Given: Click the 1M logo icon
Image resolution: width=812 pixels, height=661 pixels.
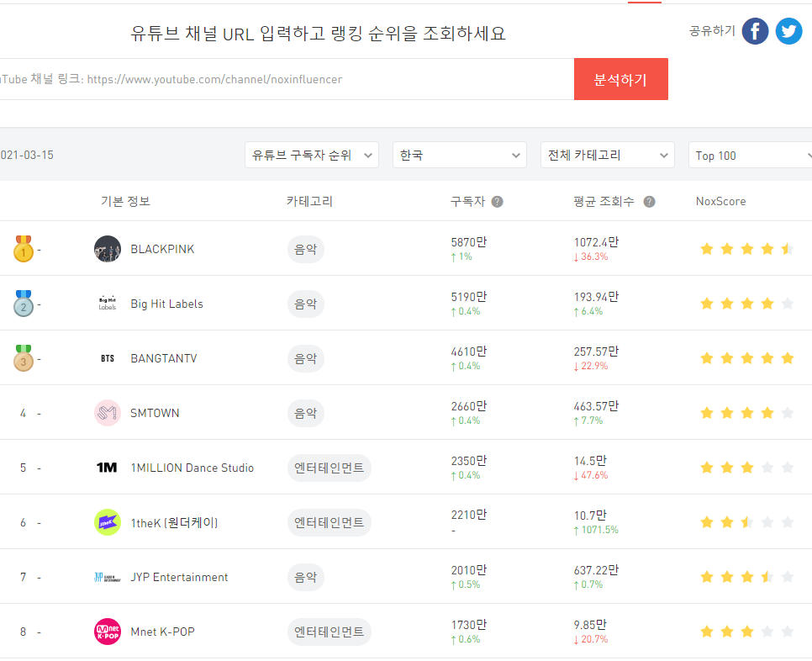Looking at the screenshot, I should 108,468.
